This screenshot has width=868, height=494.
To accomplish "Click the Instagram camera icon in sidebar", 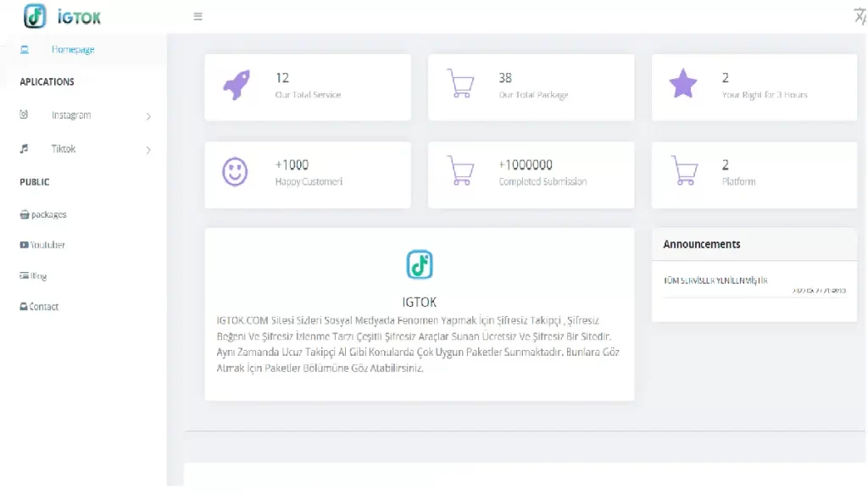I will point(24,114).
